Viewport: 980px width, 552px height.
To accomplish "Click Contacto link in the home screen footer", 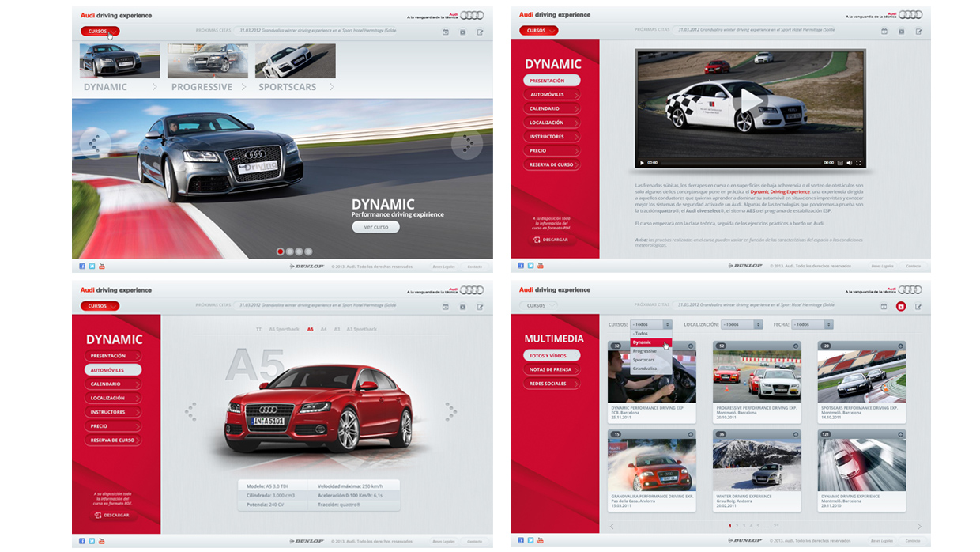I will [474, 267].
